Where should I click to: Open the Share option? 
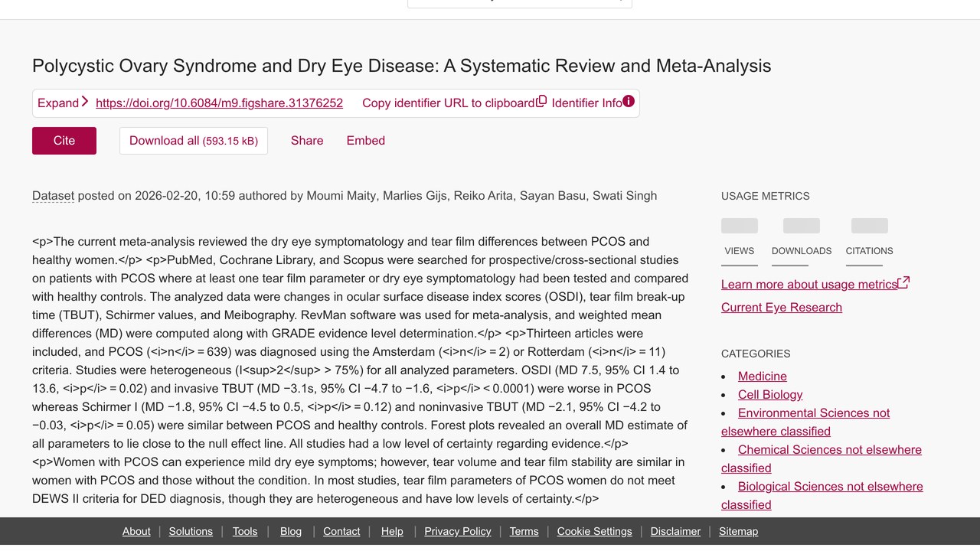tap(307, 141)
